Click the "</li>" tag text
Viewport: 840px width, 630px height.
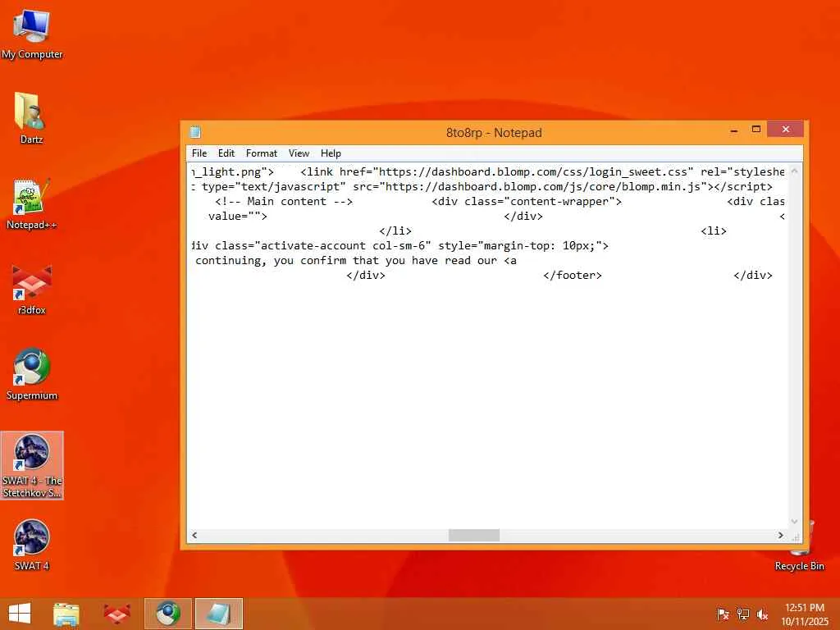[x=395, y=231]
